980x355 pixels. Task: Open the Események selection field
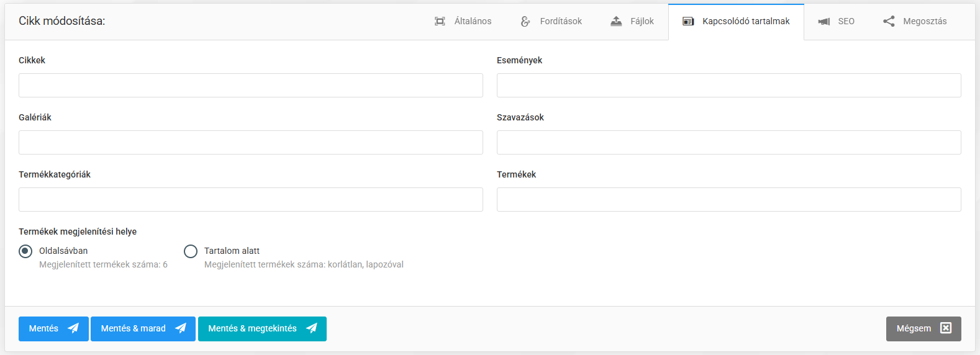point(728,86)
